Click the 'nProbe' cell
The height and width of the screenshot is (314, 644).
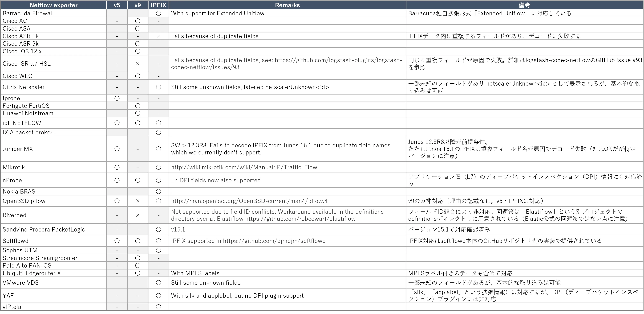point(53,180)
